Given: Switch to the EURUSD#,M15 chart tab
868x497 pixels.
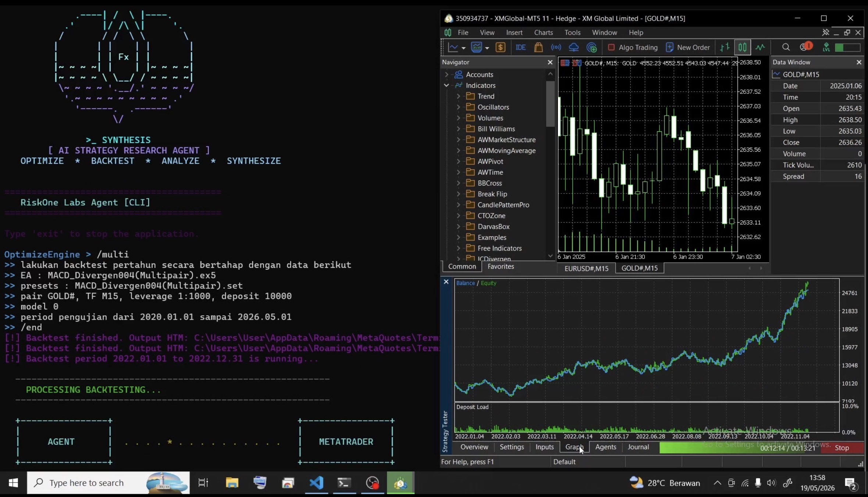Looking at the screenshot, I should tap(586, 268).
